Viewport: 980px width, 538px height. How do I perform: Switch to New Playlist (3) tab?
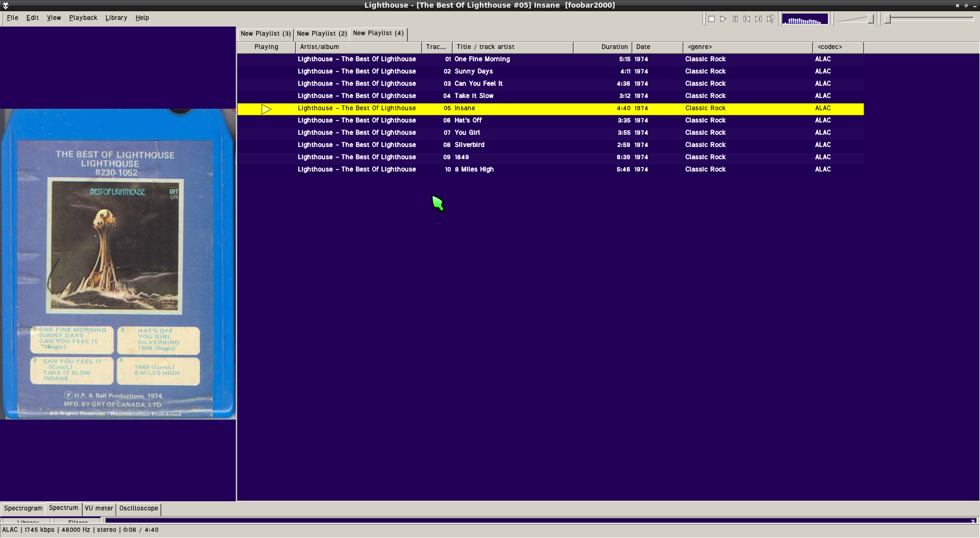click(265, 34)
